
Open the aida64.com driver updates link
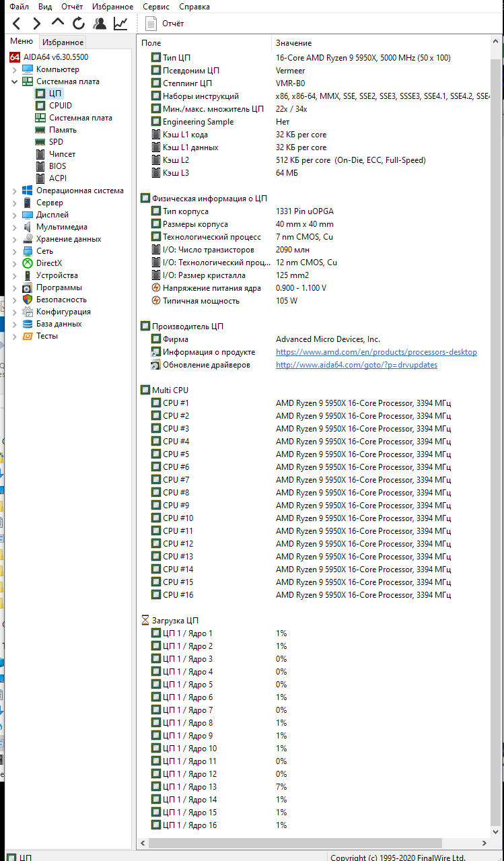pos(357,365)
